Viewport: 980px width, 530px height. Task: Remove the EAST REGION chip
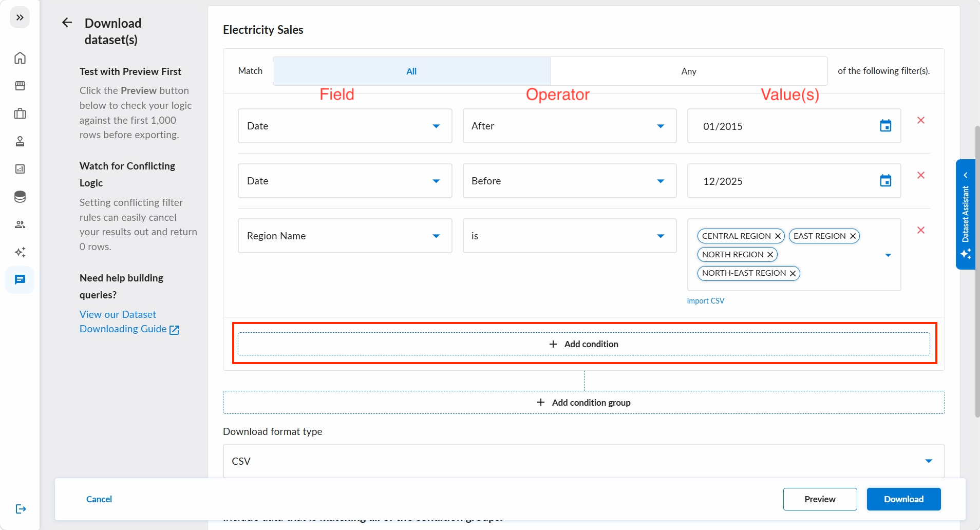pyautogui.click(x=853, y=236)
